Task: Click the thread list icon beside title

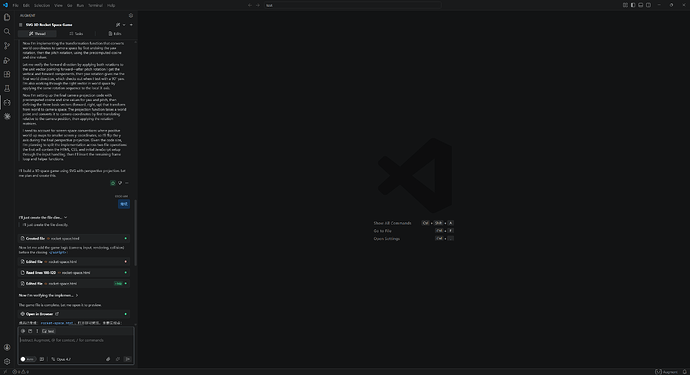Action: click(x=21, y=25)
